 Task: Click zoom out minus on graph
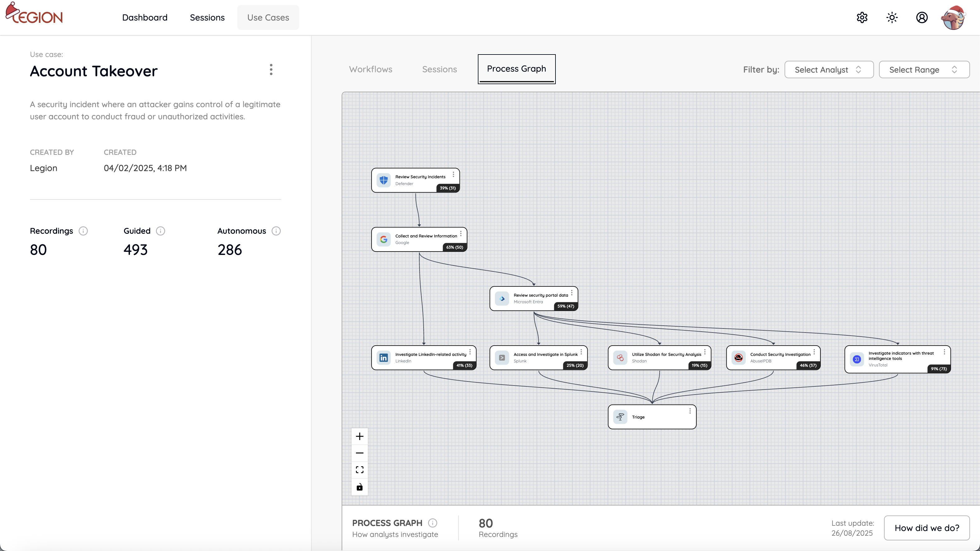tap(359, 453)
